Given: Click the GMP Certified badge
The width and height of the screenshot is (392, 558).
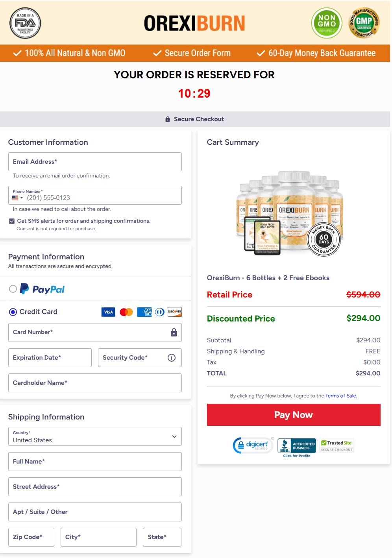Looking at the screenshot, I should point(364,23).
